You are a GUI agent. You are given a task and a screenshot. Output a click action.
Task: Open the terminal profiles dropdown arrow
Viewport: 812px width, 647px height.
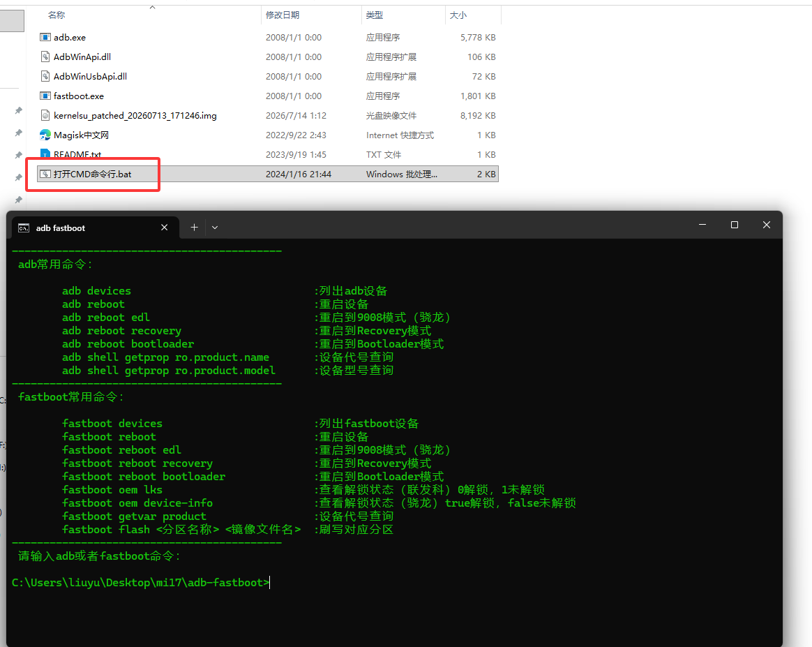click(x=215, y=228)
